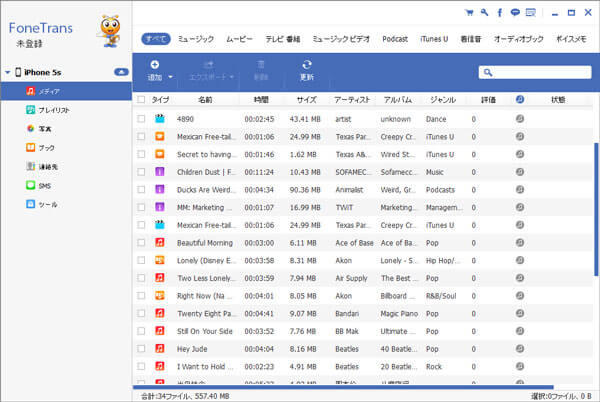Sort by the サイズ column header
This screenshot has width=600, height=402.
pos(307,99)
